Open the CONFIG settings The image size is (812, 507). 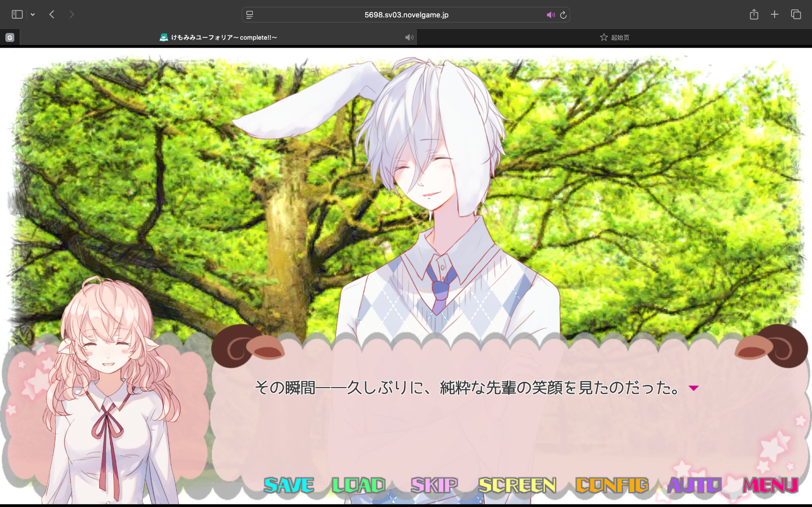click(612, 485)
